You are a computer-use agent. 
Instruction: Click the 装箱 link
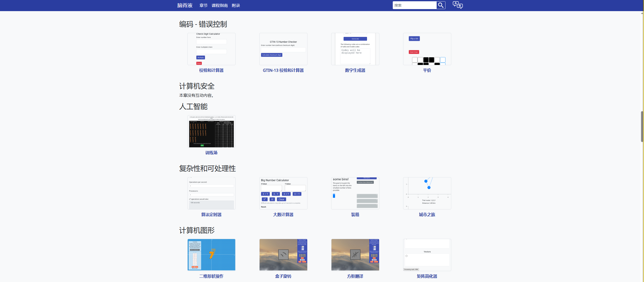pos(355,215)
